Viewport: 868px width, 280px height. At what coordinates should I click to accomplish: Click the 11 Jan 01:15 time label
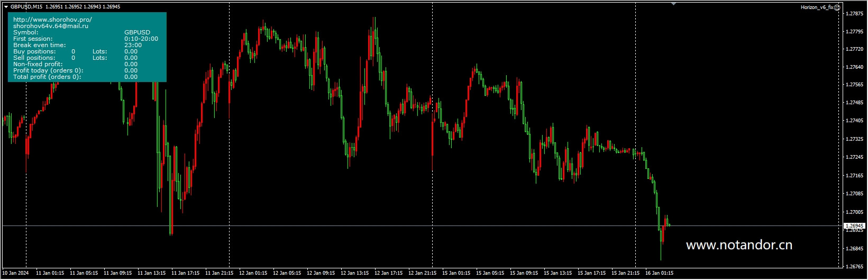pyautogui.click(x=50, y=273)
